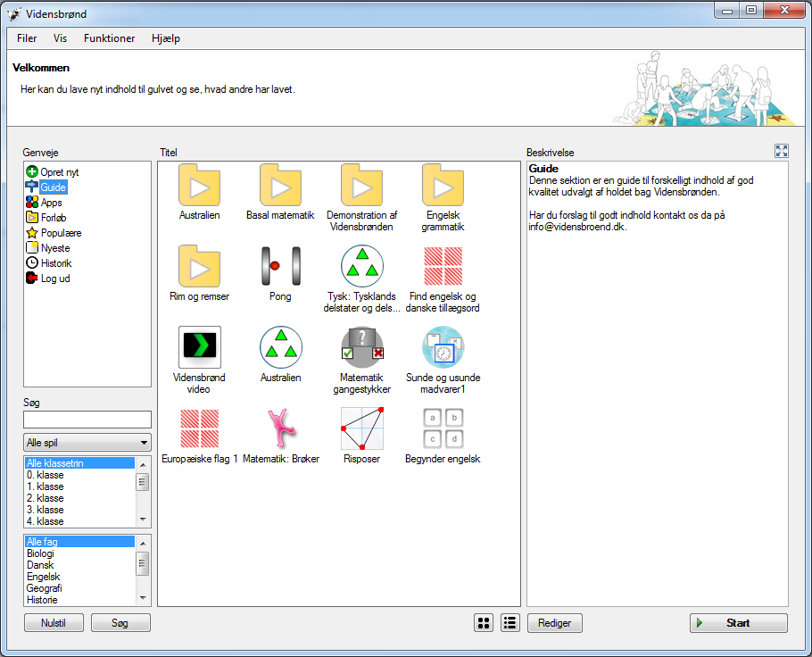Select Matematik: Brøker pink figure icon
The image size is (812, 657).
point(280,428)
